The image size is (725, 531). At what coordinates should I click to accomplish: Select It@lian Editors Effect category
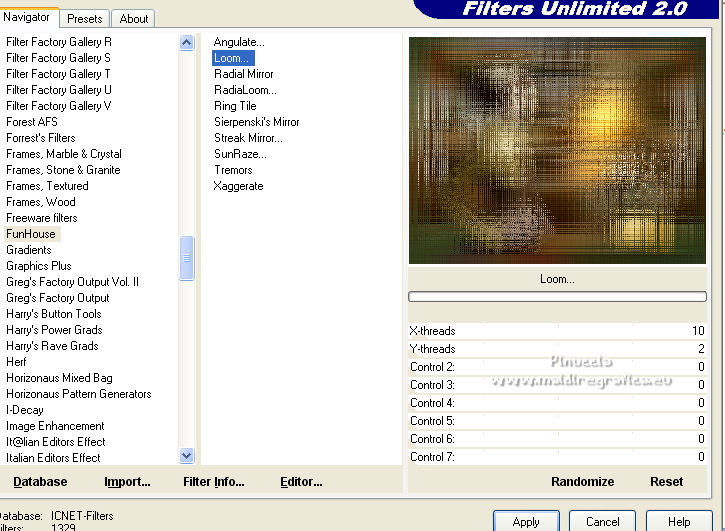(x=56, y=442)
